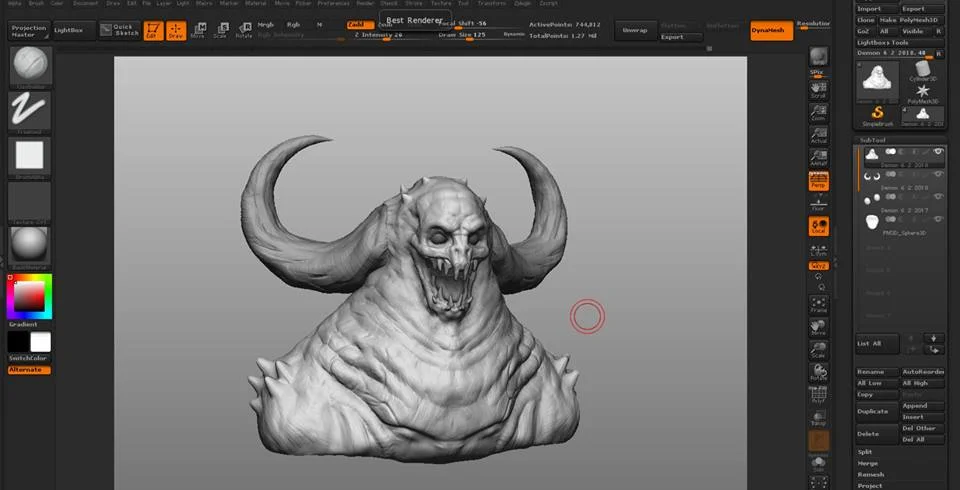
Task: Select the Move transform icon
Action: click(198, 31)
